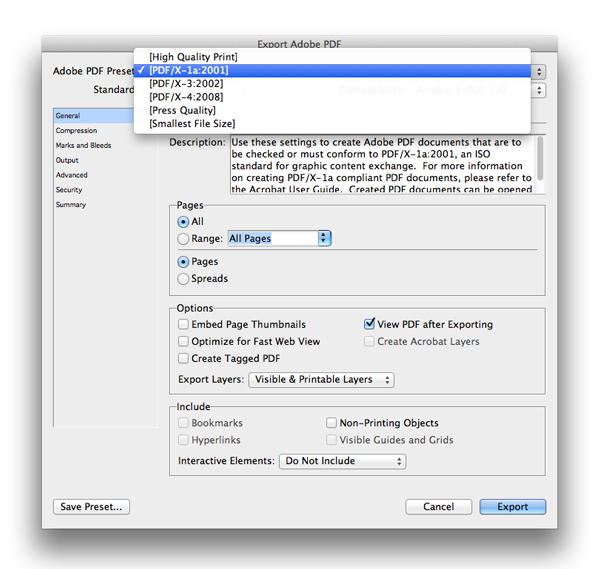600x569 pixels.
Task: Show the Security settings panel
Action: tap(105, 190)
